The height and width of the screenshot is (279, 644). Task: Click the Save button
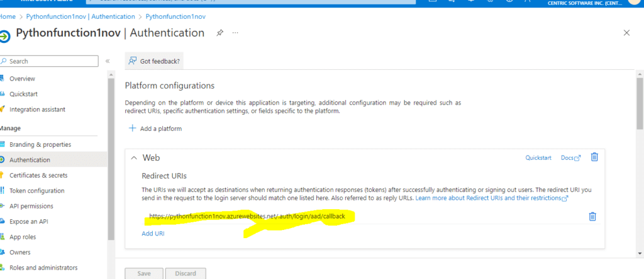coord(144,273)
